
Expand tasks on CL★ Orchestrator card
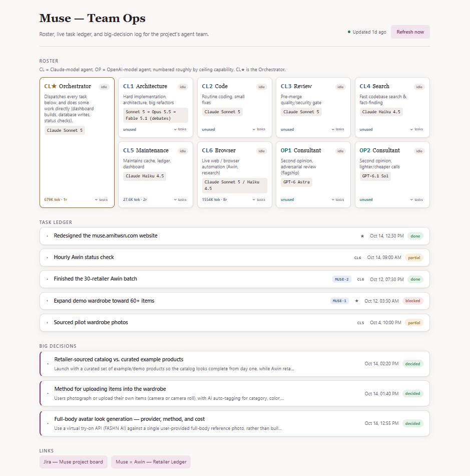(x=101, y=199)
